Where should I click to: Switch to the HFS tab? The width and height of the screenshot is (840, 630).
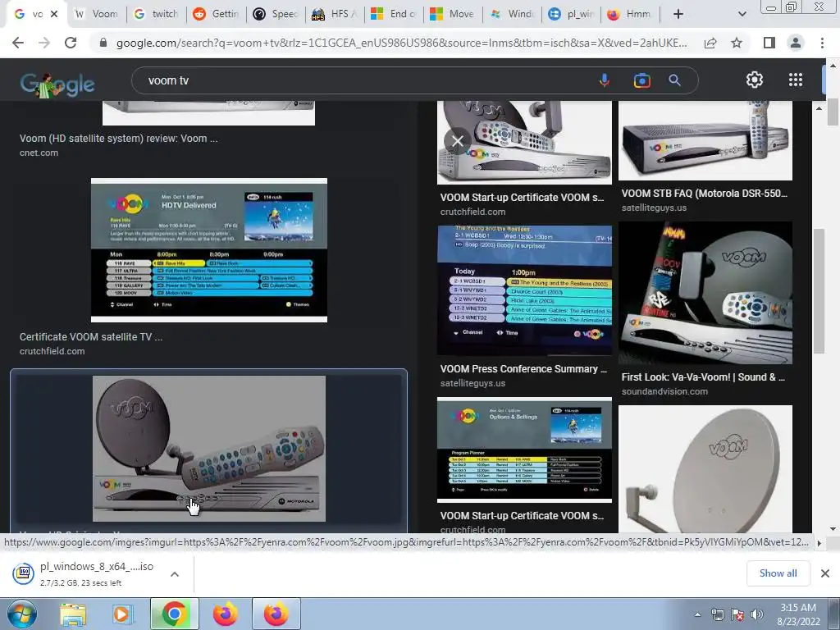click(336, 14)
